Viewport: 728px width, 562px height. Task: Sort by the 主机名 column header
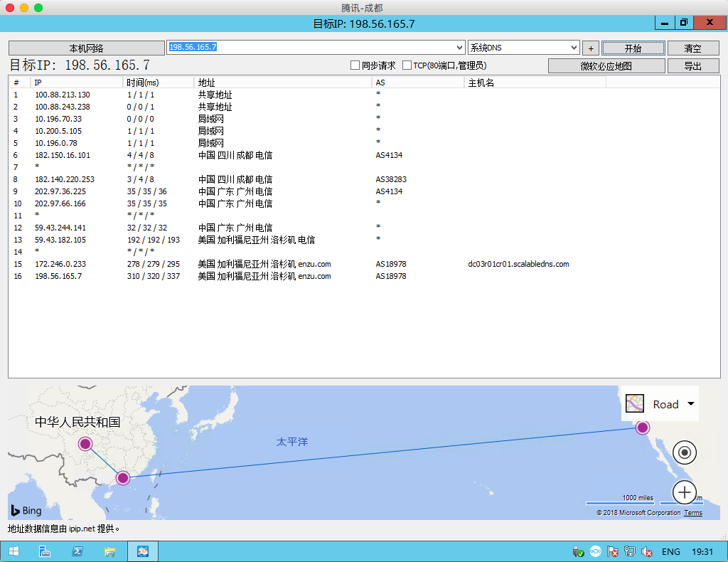535,83
